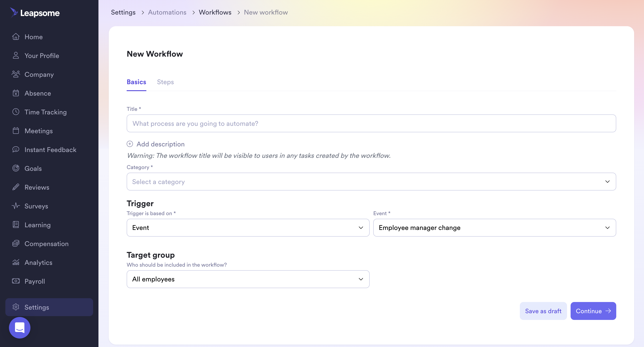Open the chat support bubble
Viewport: 644px width, 347px height.
coord(19,328)
